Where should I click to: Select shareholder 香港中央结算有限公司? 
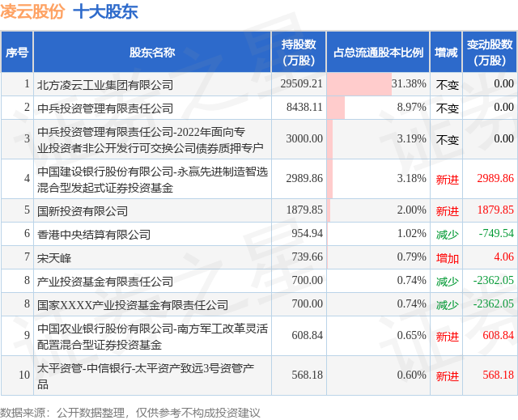94,235
